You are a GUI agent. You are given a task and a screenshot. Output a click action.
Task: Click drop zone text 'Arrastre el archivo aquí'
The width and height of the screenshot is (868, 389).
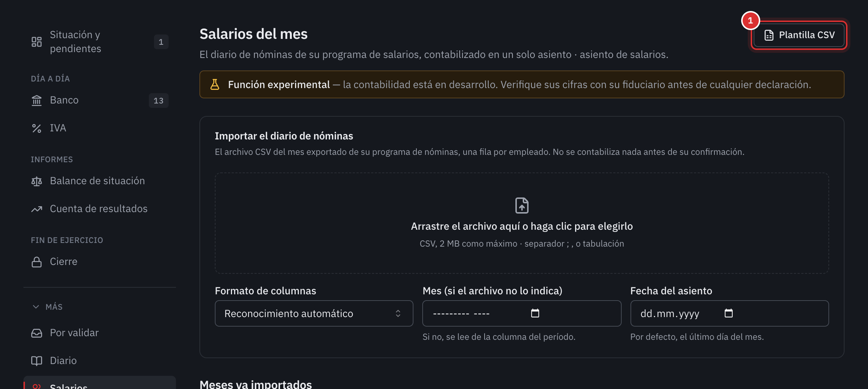(x=522, y=226)
